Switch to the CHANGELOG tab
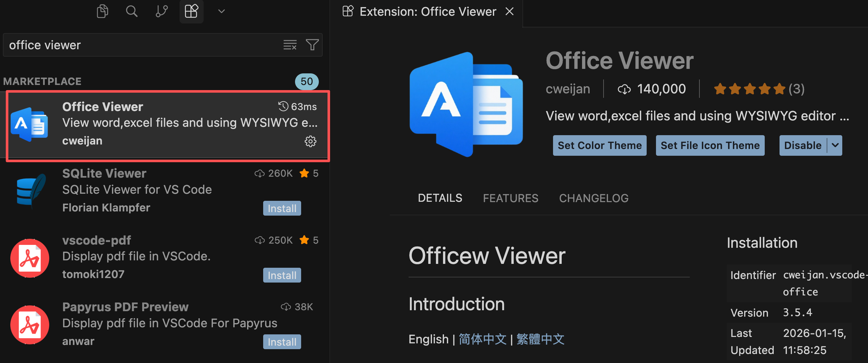This screenshot has width=868, height=363. [x=593, y=198]
